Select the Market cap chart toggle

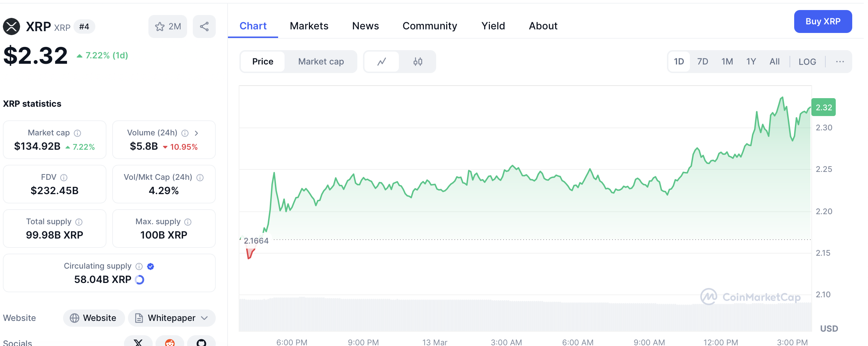[x=321, y=62]
